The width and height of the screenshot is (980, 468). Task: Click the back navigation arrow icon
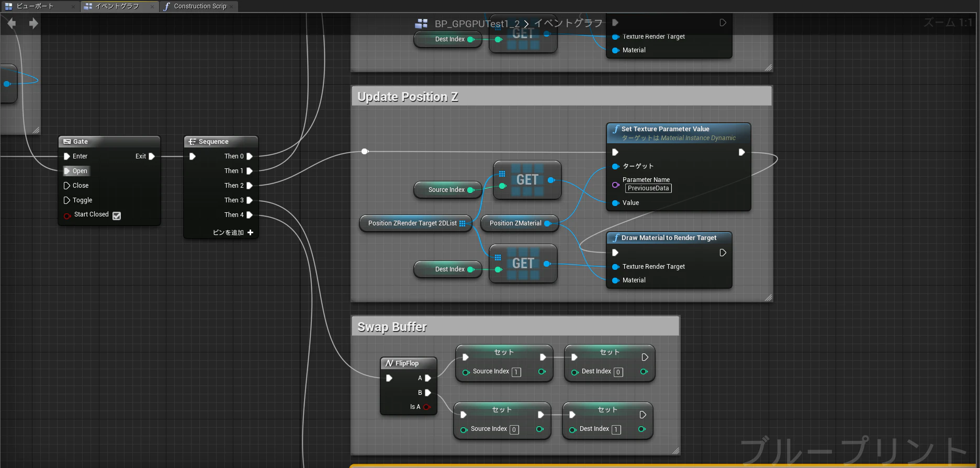coord(12,24)
